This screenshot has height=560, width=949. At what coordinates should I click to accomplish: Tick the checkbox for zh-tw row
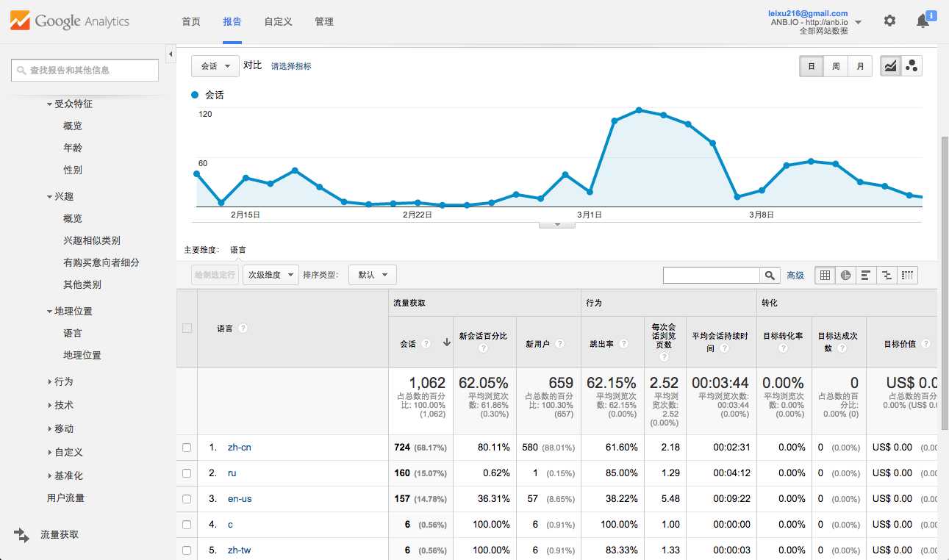coord(187,550)
